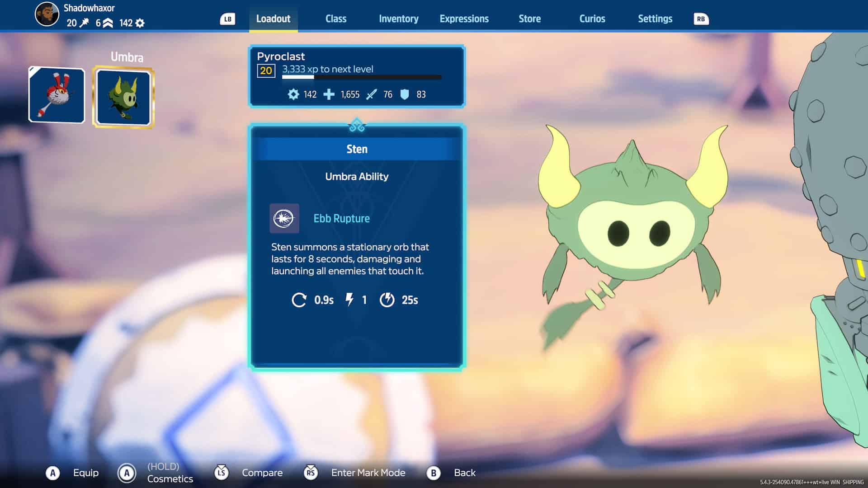Screen dimensions: 868x488
Task: Click the Umbra section label
Action: (x=127, y=57)
